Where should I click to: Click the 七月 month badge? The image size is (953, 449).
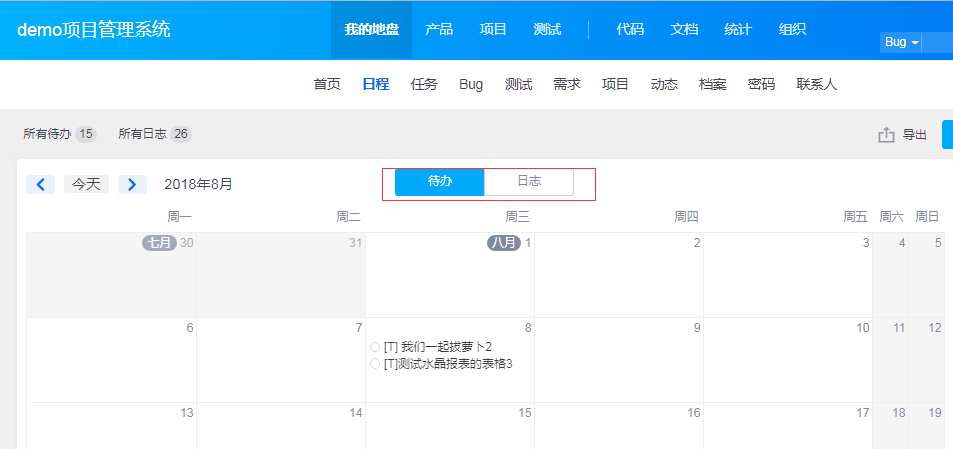(159, 243)
